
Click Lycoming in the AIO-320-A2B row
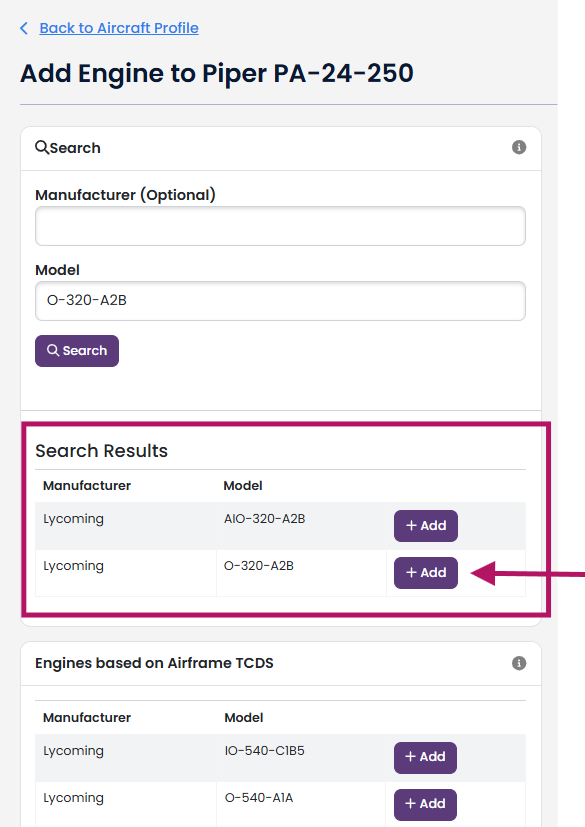click(x=73, y=519)
